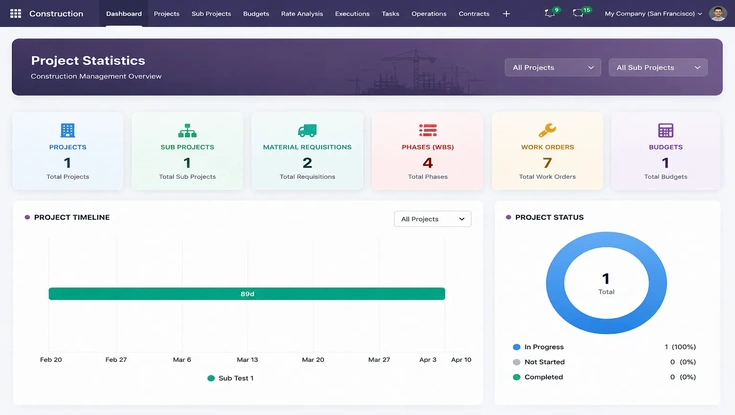The height and width of the screenshot is (415, 735).
Task: Open the Contracts menu
Action: click(x=474, y=14)
